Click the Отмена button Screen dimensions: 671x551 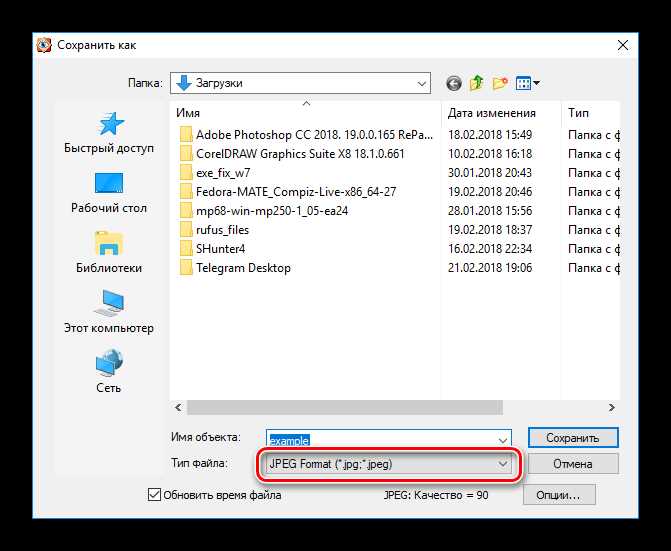(573, 464)
